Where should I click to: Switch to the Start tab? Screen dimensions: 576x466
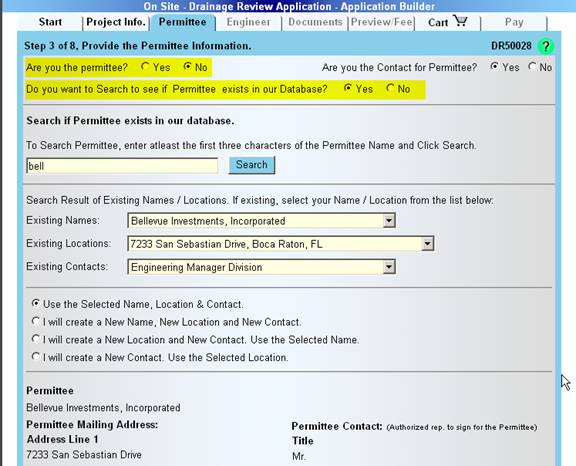[50, 22]
